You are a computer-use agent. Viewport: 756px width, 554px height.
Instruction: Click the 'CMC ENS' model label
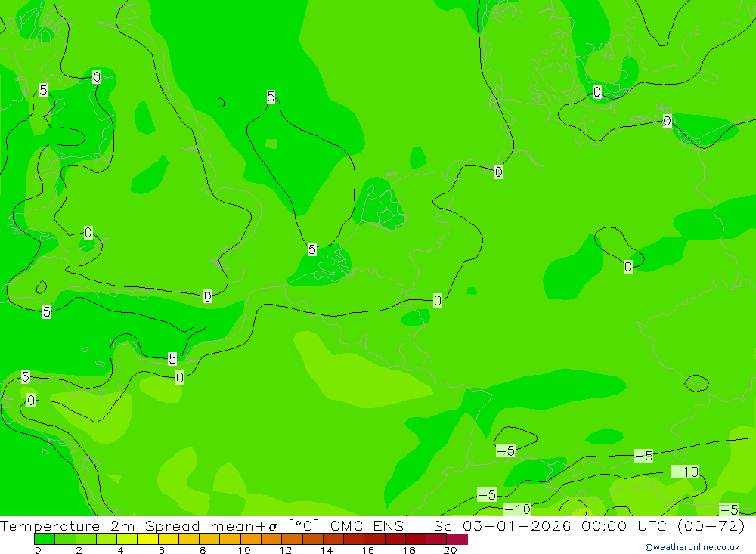[x=367, y=525]
